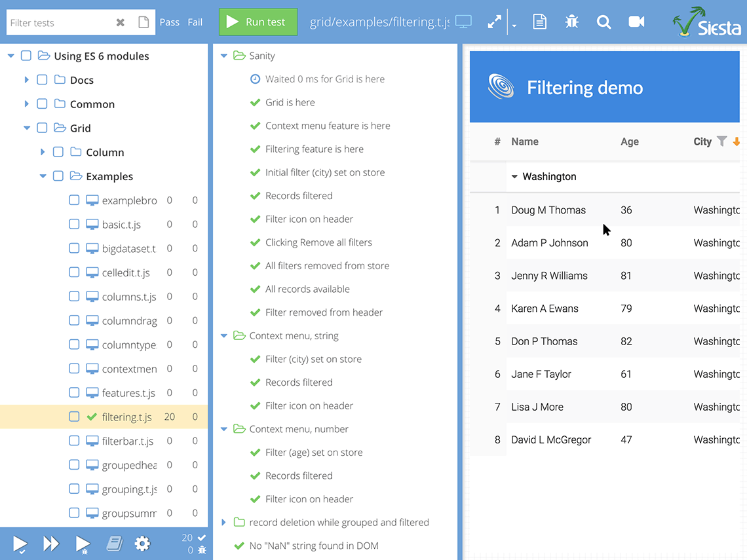Collapse the Context menu, string group
The image size is (747, 560).
[224, 336]
